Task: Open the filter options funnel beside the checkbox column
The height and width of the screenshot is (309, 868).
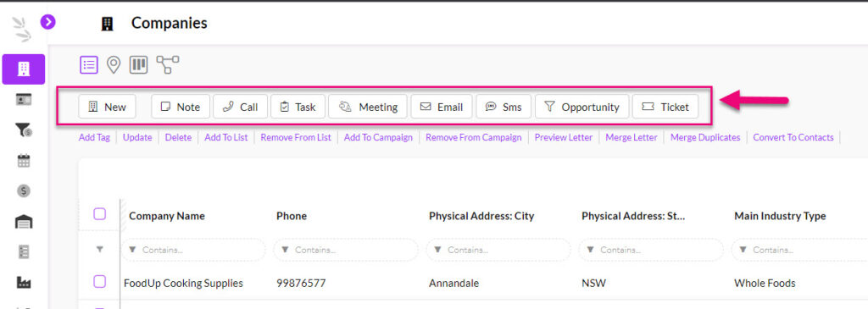Action: [100, 250]
